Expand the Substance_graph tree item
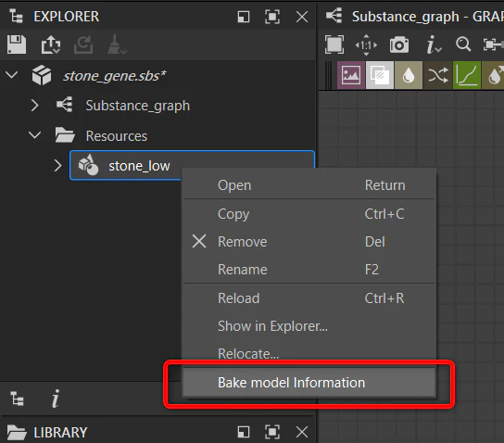The image size is (504, 443). click(34, 105)
